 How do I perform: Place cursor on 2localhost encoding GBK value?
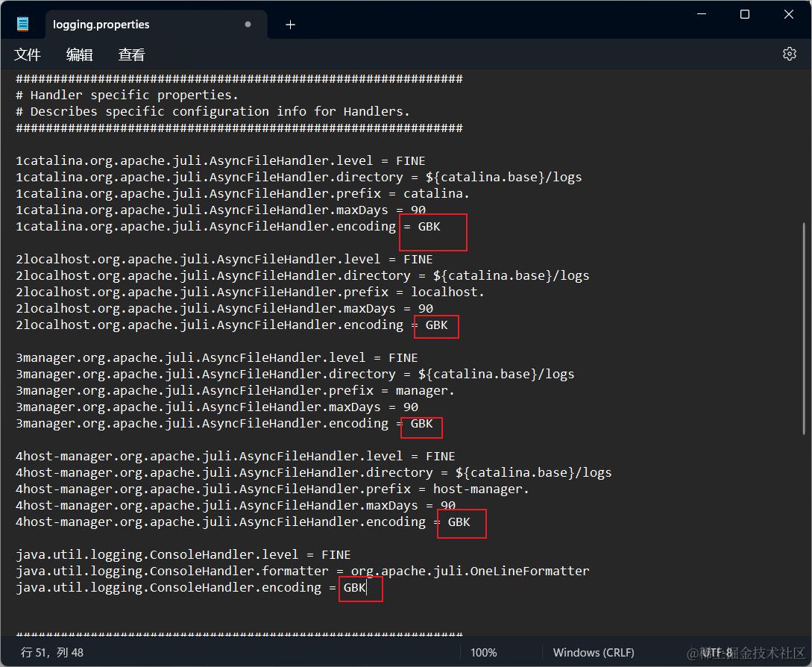click(x=436, y=325)
